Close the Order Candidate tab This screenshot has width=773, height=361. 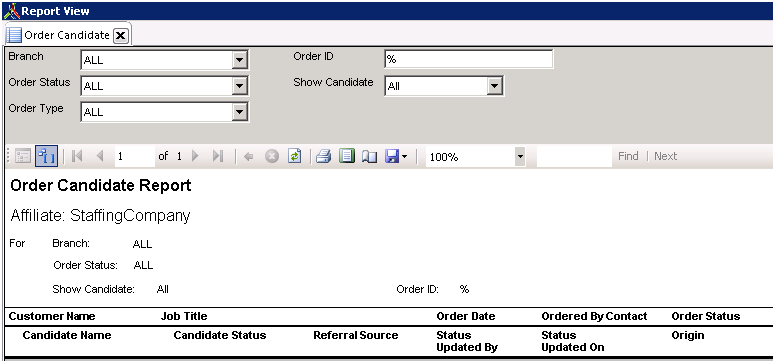point(121,36)
